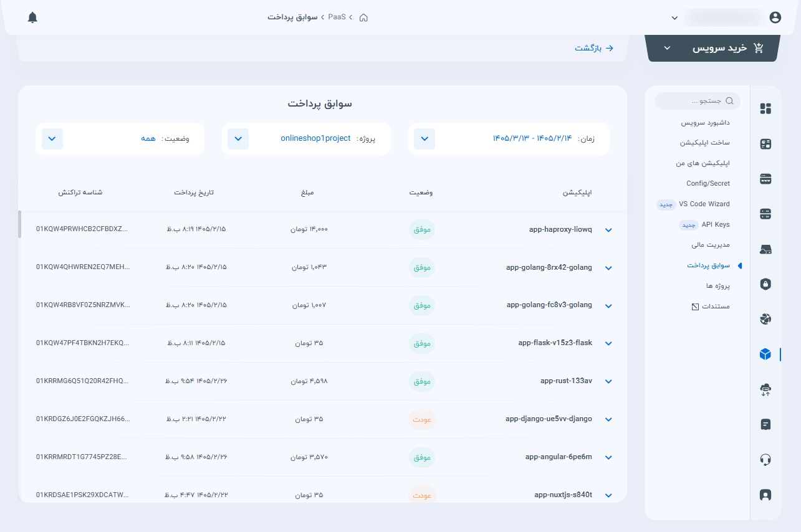Viewport: 801px width, 532px height.
Task: Open مستندات documentation link
Action: point(716,306)
